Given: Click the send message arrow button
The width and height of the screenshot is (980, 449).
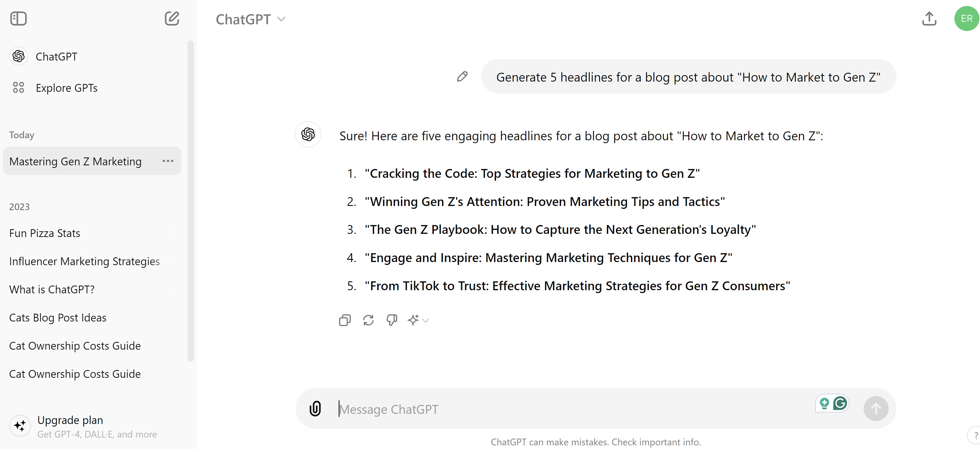Looking at the screenshot, I should pos(876,409).
